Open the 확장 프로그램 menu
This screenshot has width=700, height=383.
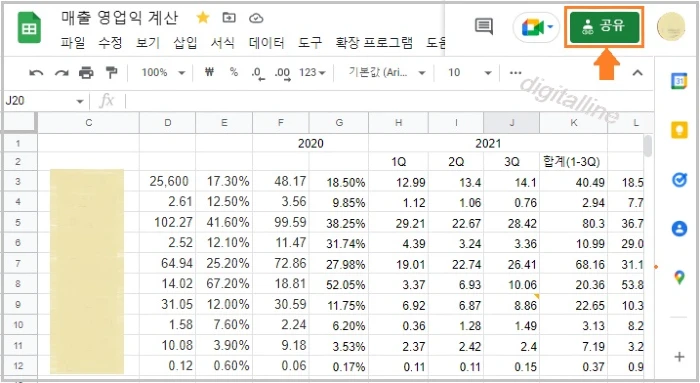(374, 43)
